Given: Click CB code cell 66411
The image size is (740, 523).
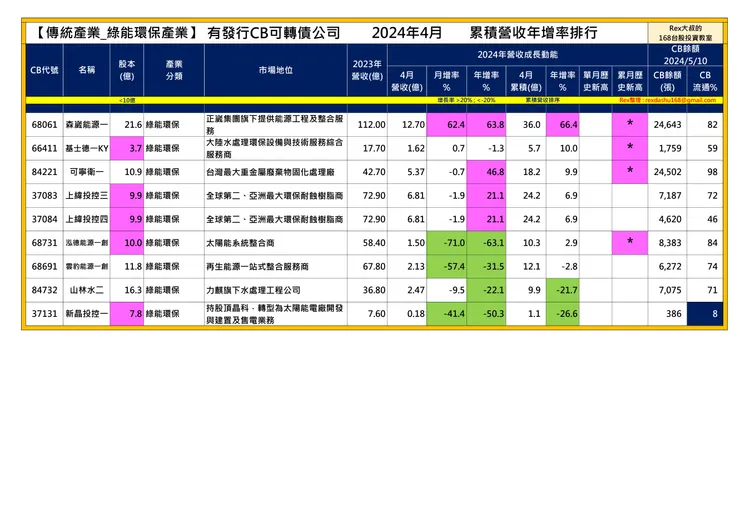Looking at the screenshot, I should [44, 148].
